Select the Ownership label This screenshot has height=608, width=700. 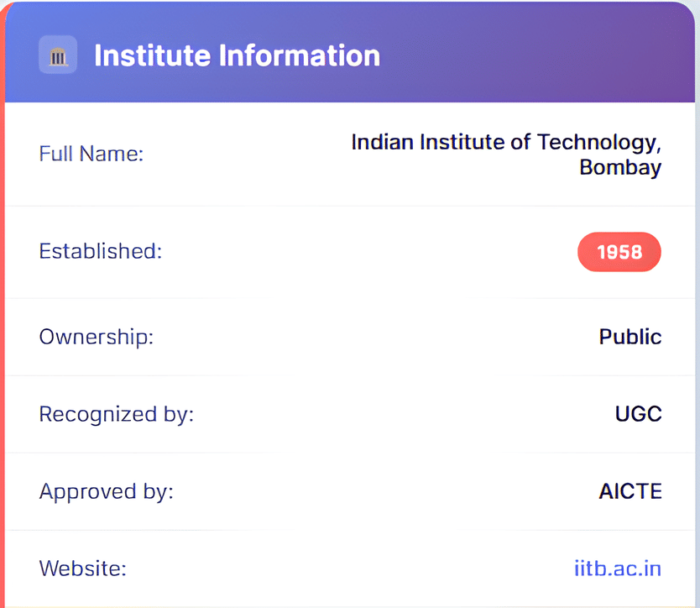(x=97, y=337)
